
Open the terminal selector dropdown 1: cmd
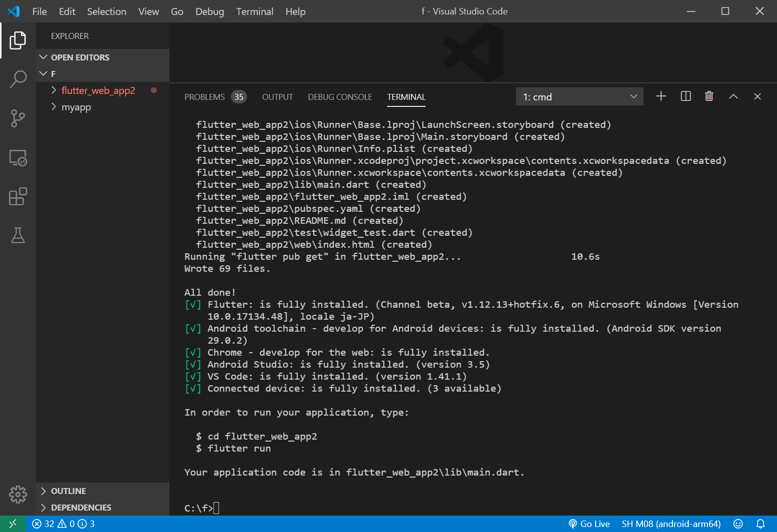pos(579,97)
